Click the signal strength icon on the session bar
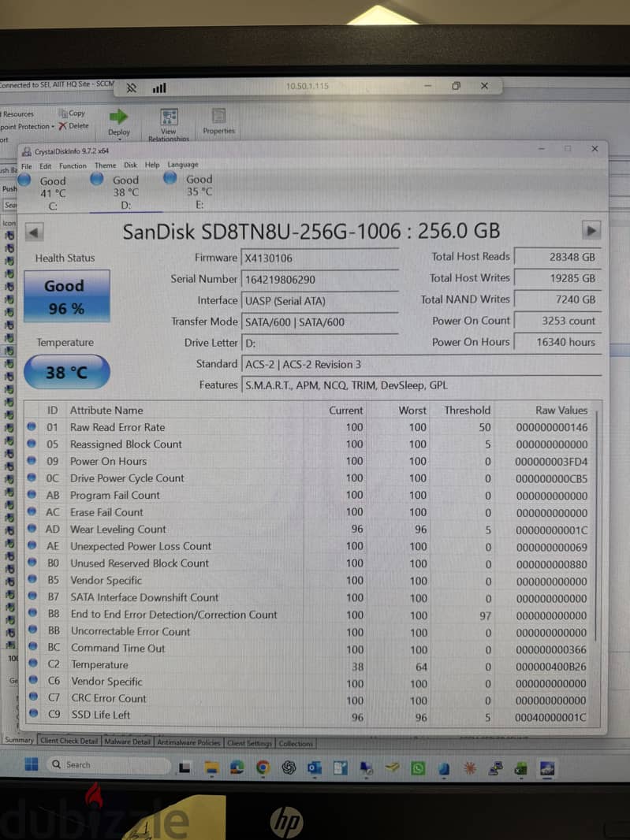Screen dimensions: 630x840 pyautogui.click(x=159, y=87)
